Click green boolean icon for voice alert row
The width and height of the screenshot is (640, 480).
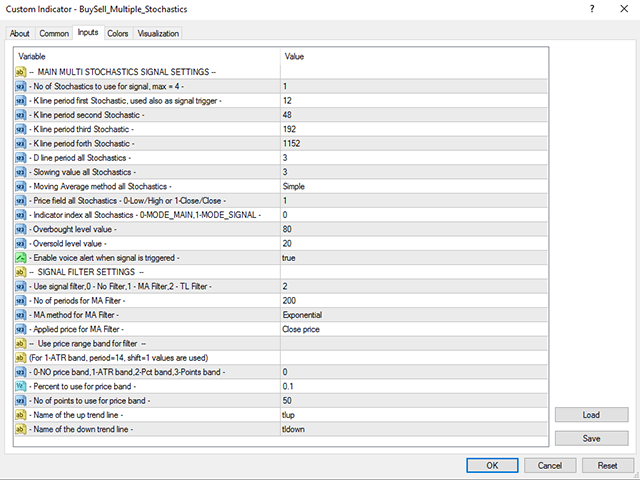point(20,258)
